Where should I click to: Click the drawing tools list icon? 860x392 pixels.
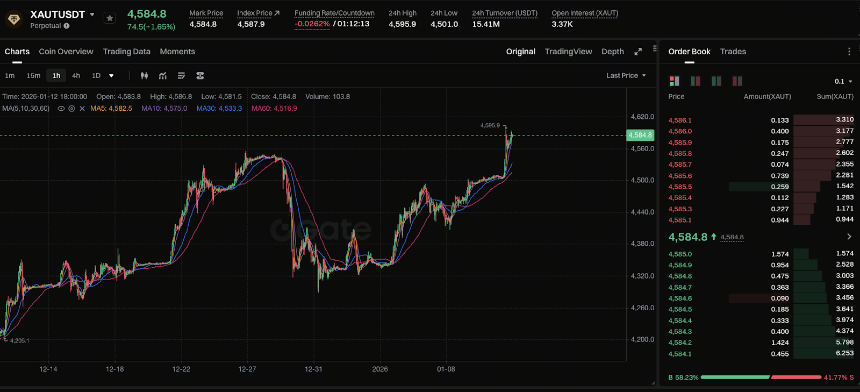coord(182,76)
